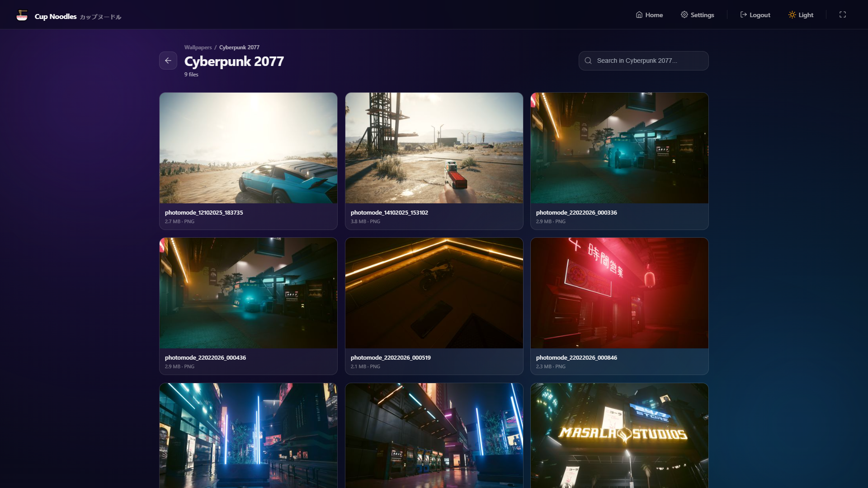This screenshot has height=488, width=868.
Task: Click the Cyberpunk 2077 breadcrumb
Action: coord(239,47)
